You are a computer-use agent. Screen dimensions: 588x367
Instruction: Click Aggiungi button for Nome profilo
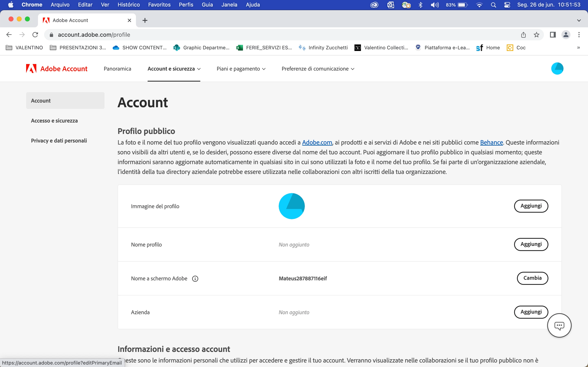(531, 244)
